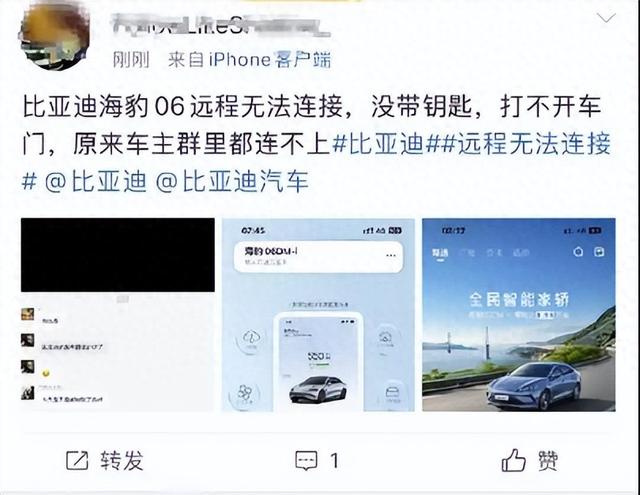Tap the comment count number 1
640x495 pixels.
[334, 461]
